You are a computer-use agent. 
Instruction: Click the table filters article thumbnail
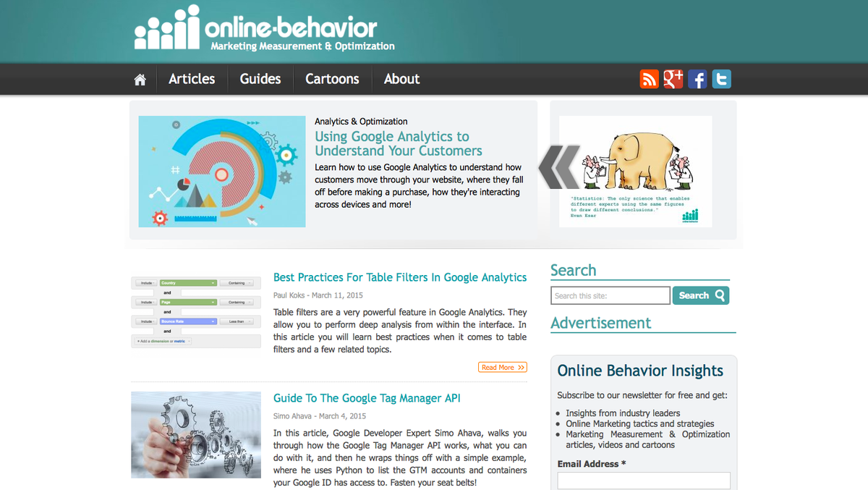pyautogui.click(x=196, y=312)
